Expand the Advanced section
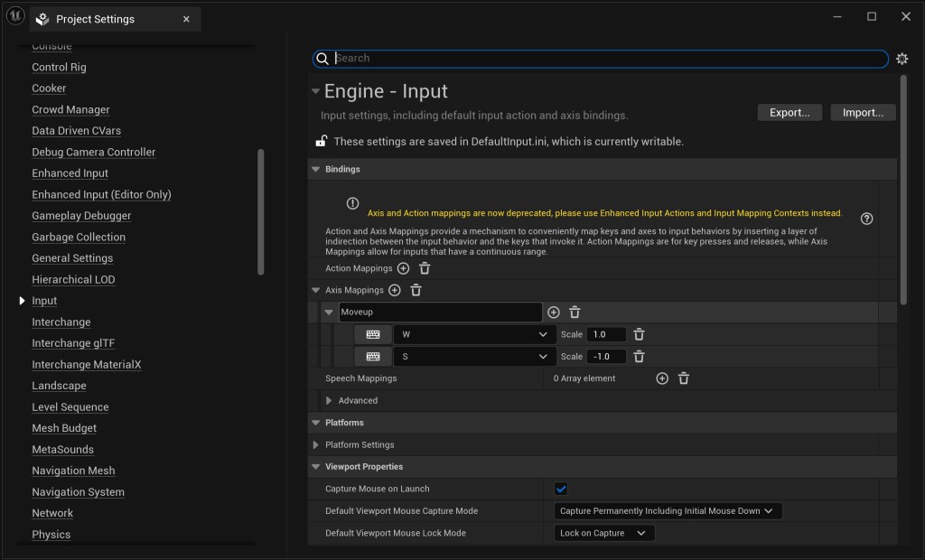The image size is (925, 560). pos(329,400)
